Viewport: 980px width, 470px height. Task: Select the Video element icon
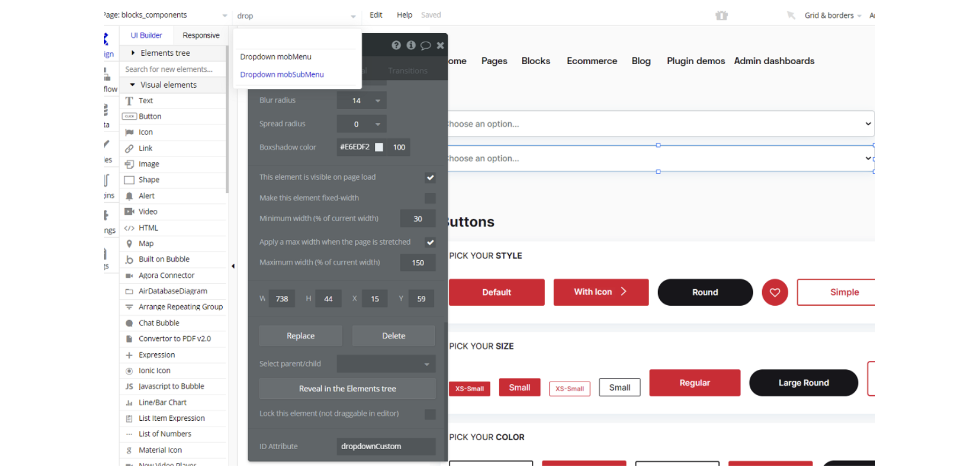click(129, 212)
